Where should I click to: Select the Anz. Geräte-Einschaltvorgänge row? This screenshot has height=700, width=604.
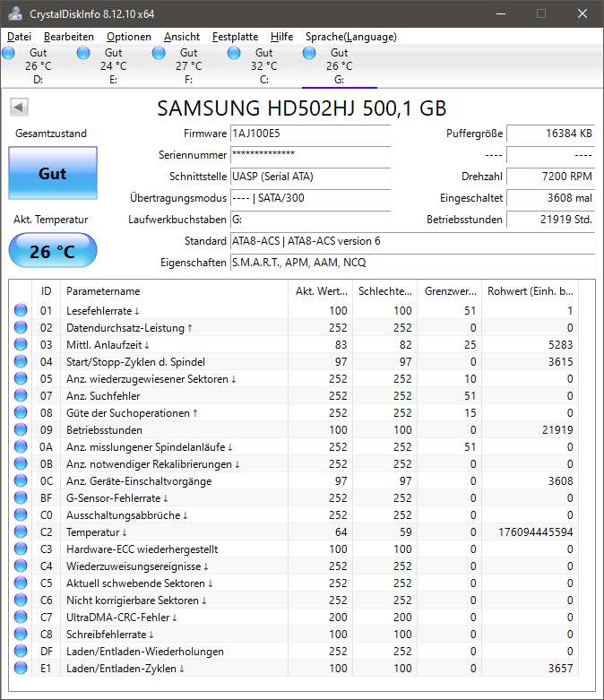294,480
